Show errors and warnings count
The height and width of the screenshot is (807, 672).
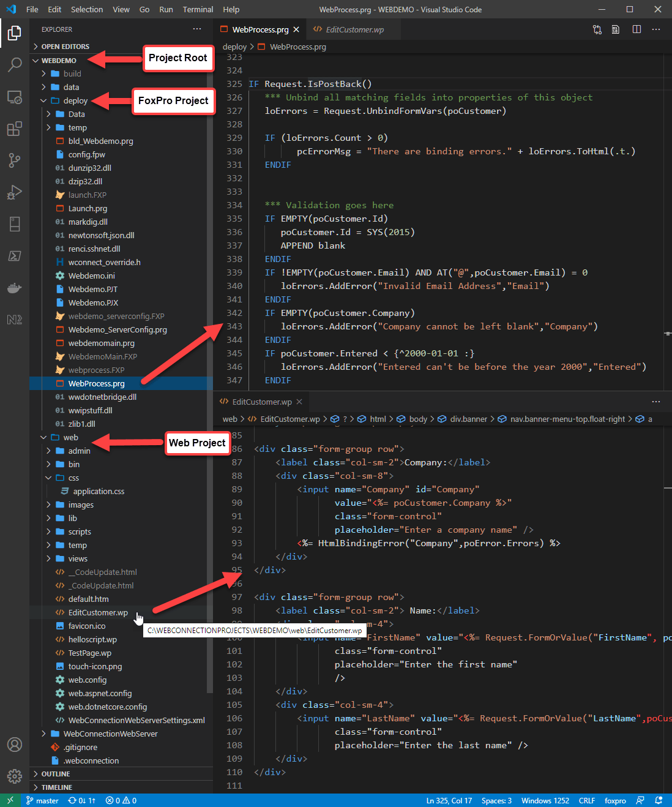click(x=121, y=800)
